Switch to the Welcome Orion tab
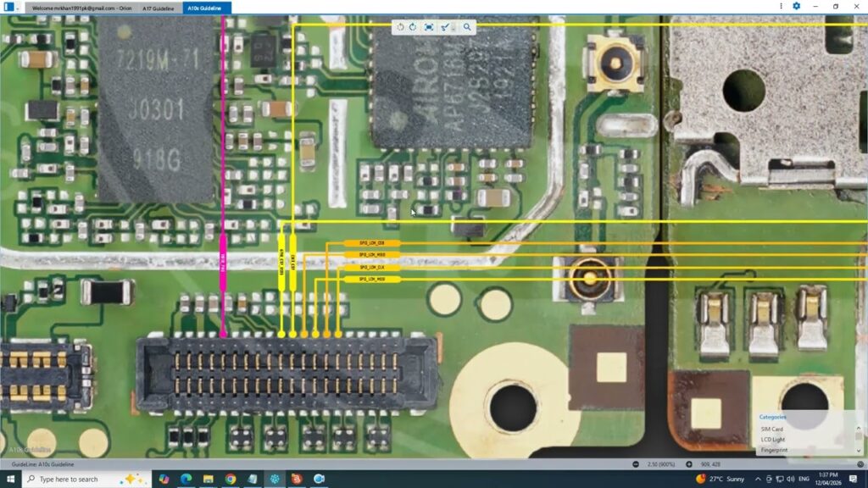 tap(81, 8)
